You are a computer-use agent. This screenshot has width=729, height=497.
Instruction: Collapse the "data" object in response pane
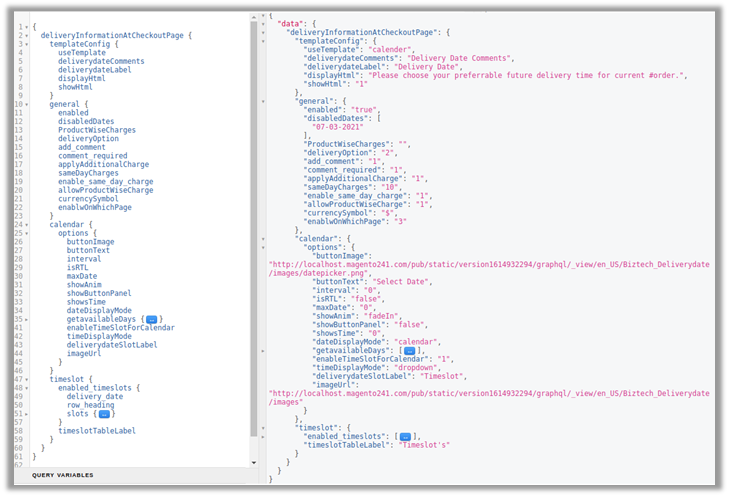[262, 24]
